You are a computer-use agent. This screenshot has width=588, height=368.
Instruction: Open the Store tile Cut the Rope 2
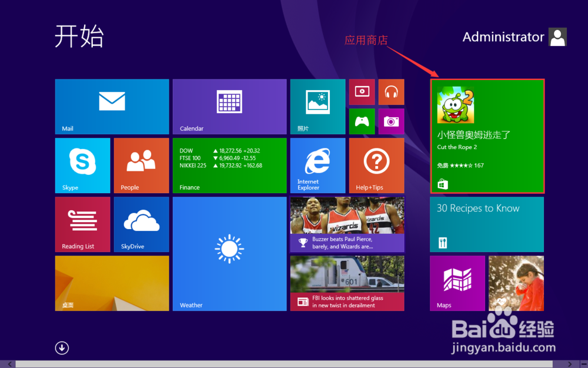click(x=487, y=136)
